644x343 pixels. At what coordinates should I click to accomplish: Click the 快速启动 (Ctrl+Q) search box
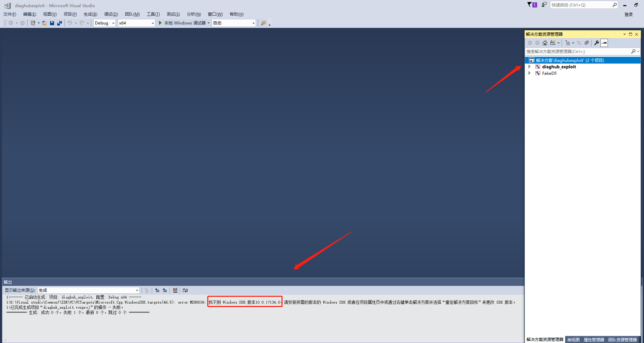coord(584,5)
